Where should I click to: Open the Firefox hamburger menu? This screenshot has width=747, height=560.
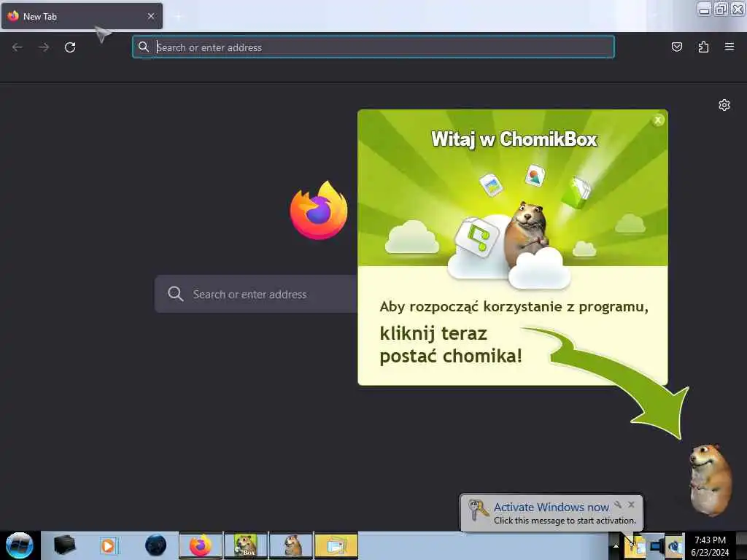pyautogui.click(x=729, y=47)
